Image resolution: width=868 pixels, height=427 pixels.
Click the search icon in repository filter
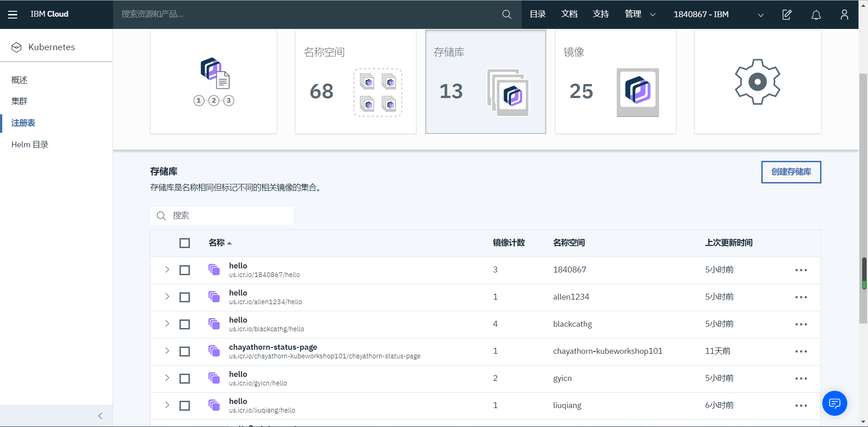(161, 216)
